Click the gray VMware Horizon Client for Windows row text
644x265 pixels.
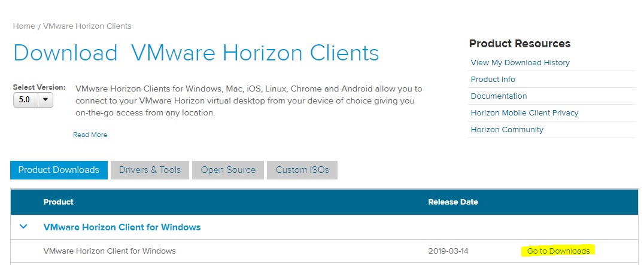[110, 251]
